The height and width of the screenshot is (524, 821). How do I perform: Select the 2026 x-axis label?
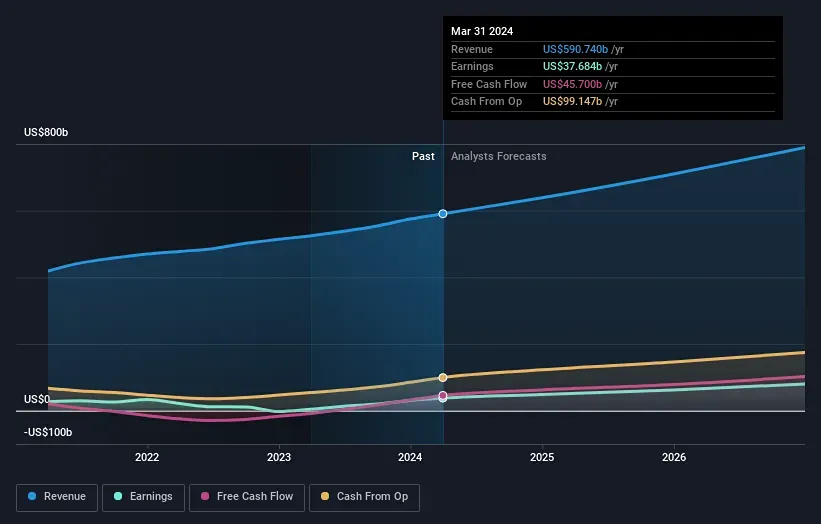pyautogui.click(x=674, y=458)
